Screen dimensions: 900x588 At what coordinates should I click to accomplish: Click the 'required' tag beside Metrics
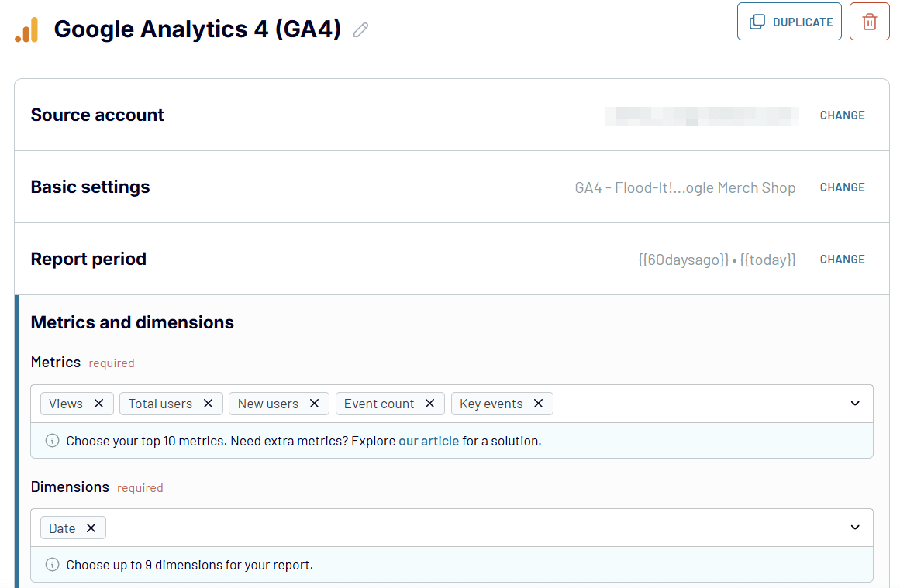point(112,363)
